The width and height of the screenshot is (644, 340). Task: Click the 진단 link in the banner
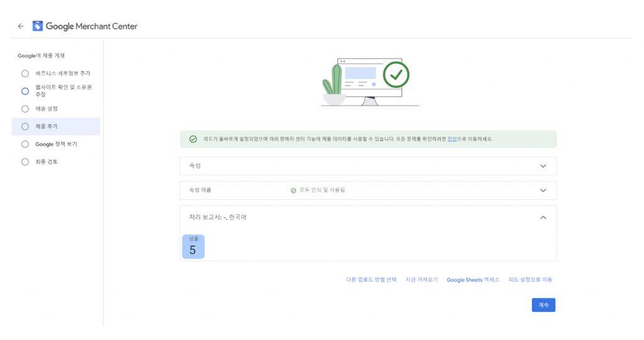click(x=452, y=139)
